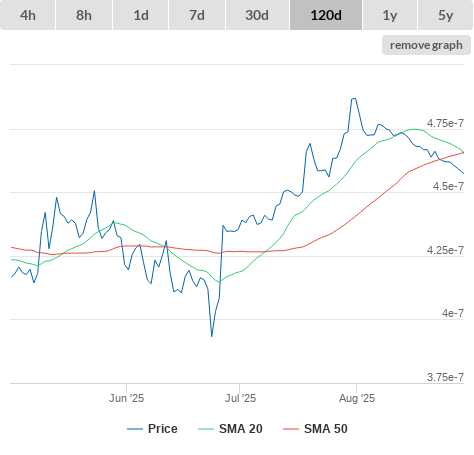Select the active 120d tab
Image resolution: width=474 pixels, height=455 pixels.
tap(326, 15)
